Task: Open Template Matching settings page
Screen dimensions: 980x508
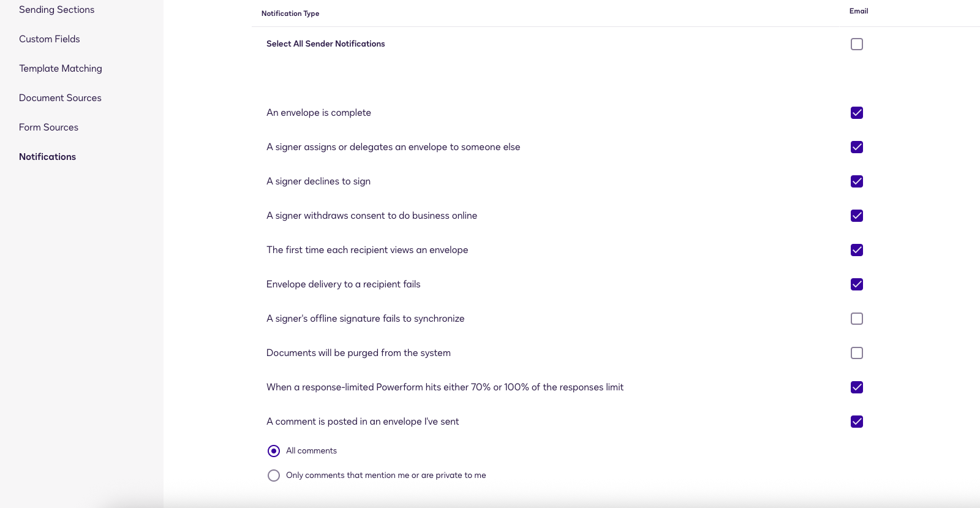Action: tap(61, 69)
